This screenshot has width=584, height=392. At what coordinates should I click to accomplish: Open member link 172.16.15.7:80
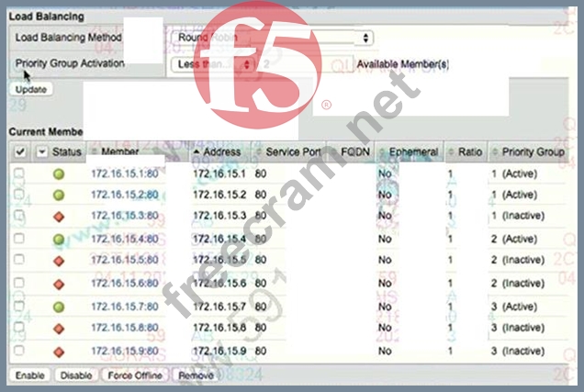125,307
